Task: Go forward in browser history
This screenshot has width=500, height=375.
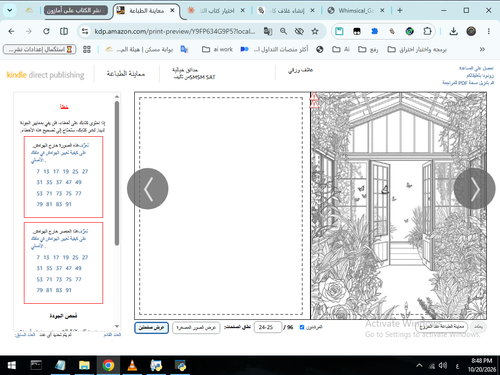Action: click(29, 31)
